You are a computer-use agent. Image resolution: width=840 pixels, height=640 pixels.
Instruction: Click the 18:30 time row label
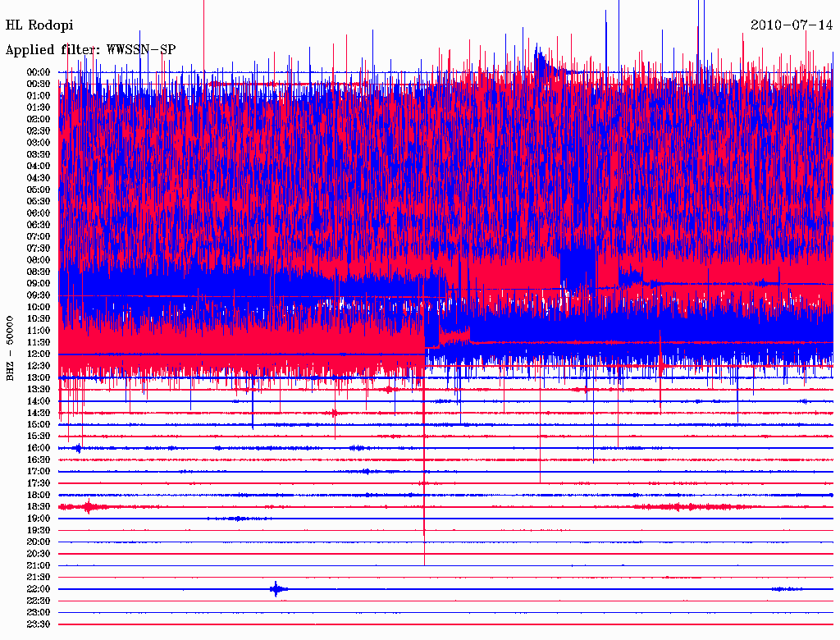tap(39, 507)
